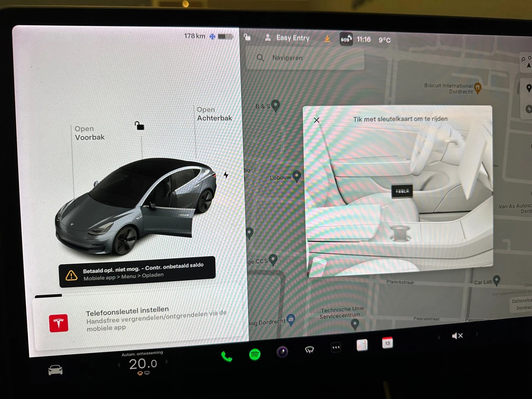The width and height of the screenshot is (532, 399).
Task: Open the windshield wiper controls
Action: pyautogui.click(x=309, y=350)
